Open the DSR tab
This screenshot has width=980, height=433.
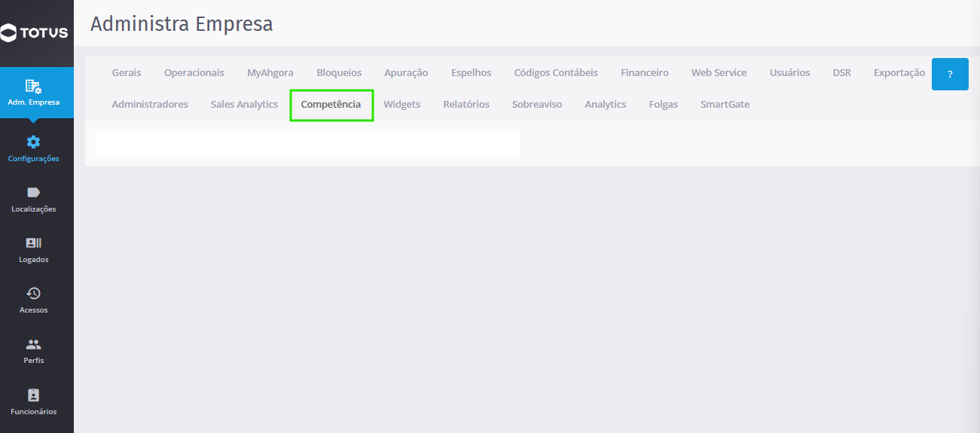click(842, 72)
